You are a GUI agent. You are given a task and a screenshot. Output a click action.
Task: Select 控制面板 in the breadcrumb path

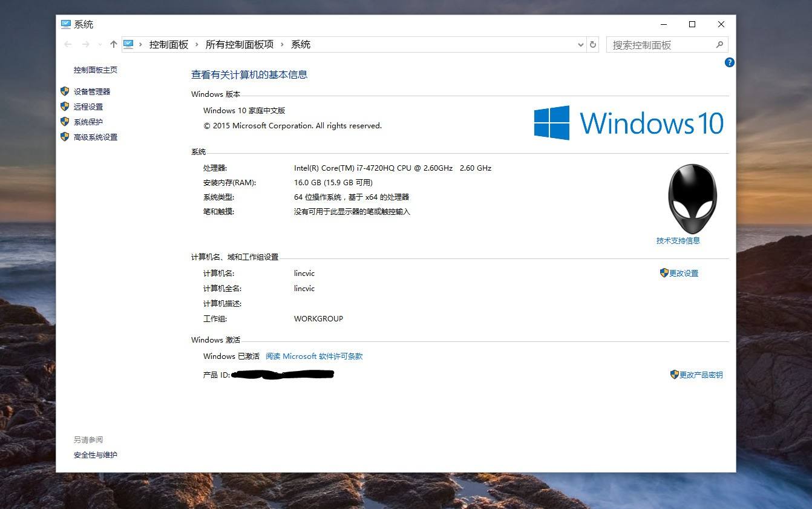[x=169, y=44]
